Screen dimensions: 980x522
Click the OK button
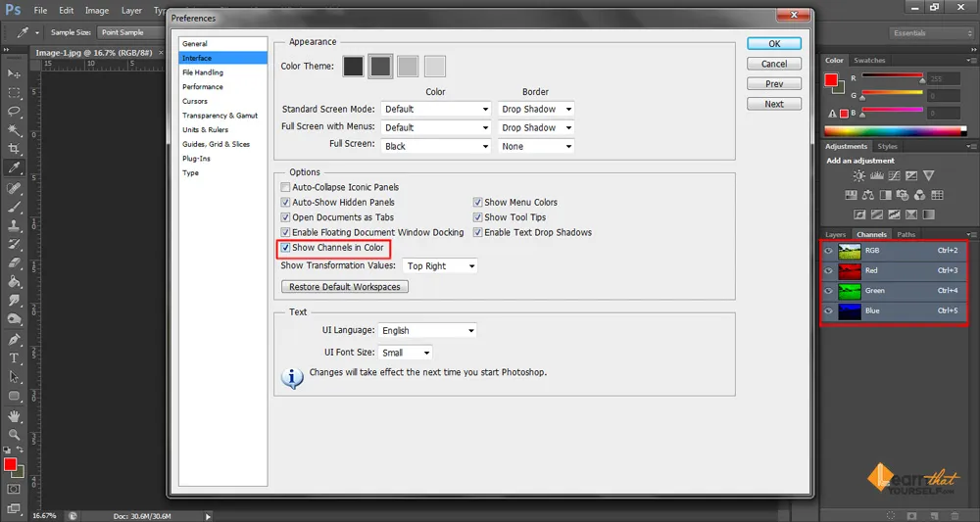point(773,44)
